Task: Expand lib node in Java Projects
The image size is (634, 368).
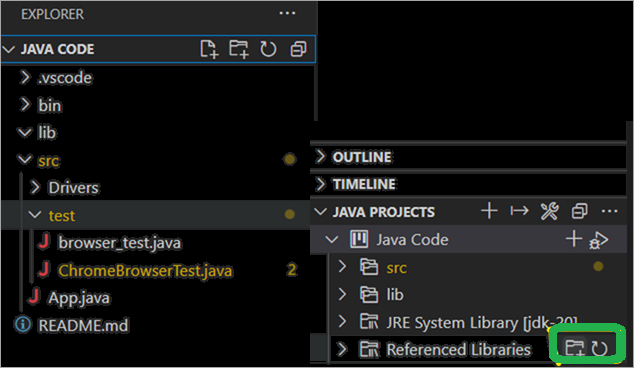Action: 342,294
